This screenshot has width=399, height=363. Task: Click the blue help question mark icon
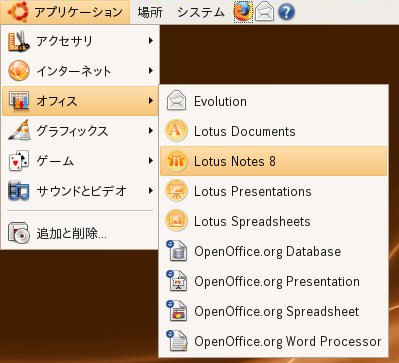[x=286, y=12]
